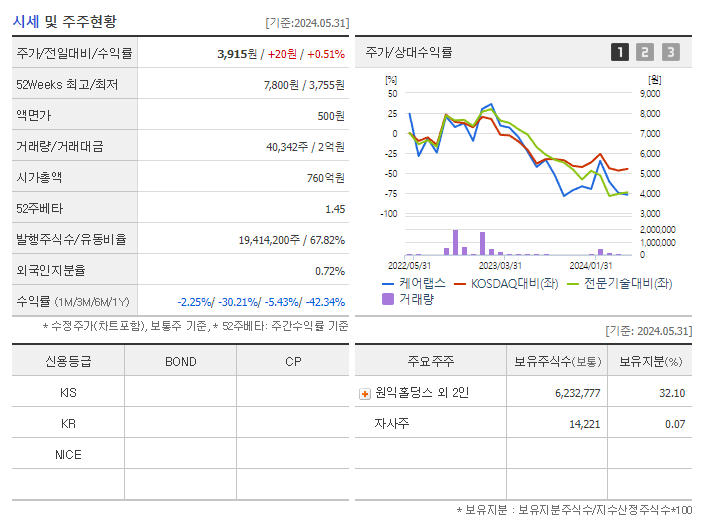Click the 2023/03/31 date axis label
Image resolution: width=702 pixels, height=525 pixels.
tap(500, 266)
